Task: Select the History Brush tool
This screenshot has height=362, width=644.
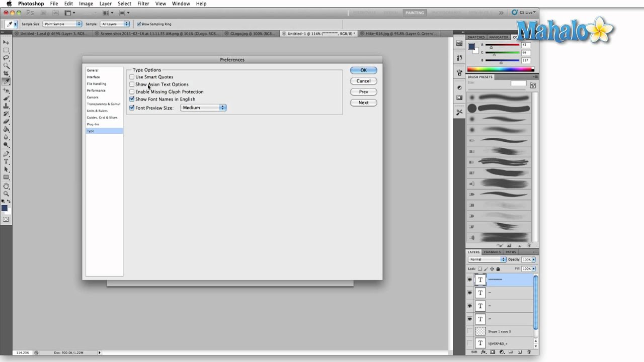Action: pos(7,114)
